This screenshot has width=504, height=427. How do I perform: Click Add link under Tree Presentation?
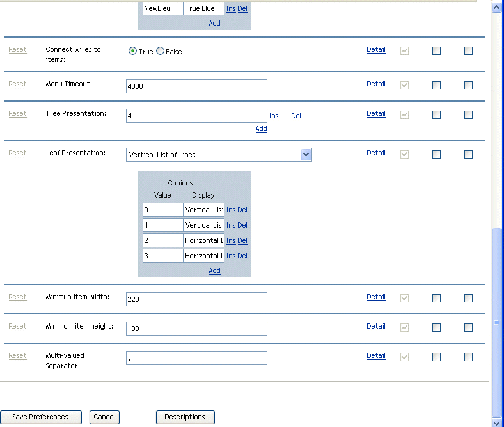pyautogui.click(x=261, y=128)
